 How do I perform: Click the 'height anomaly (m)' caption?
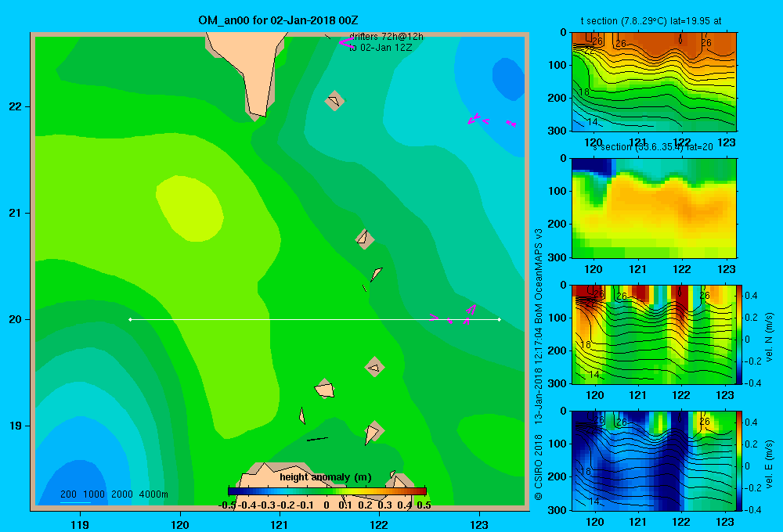point(326,477)
